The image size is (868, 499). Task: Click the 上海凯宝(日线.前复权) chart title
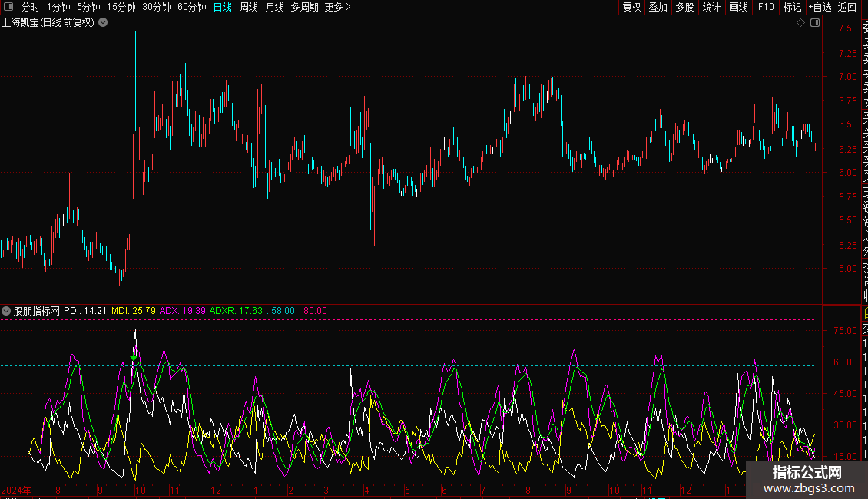(x=48, y=23)
